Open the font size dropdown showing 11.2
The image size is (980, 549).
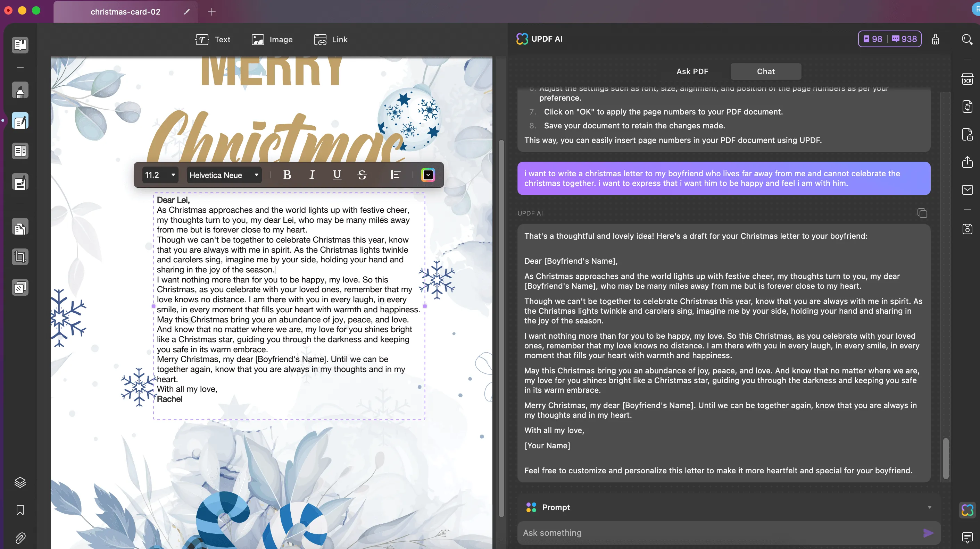tap(160, 175)
